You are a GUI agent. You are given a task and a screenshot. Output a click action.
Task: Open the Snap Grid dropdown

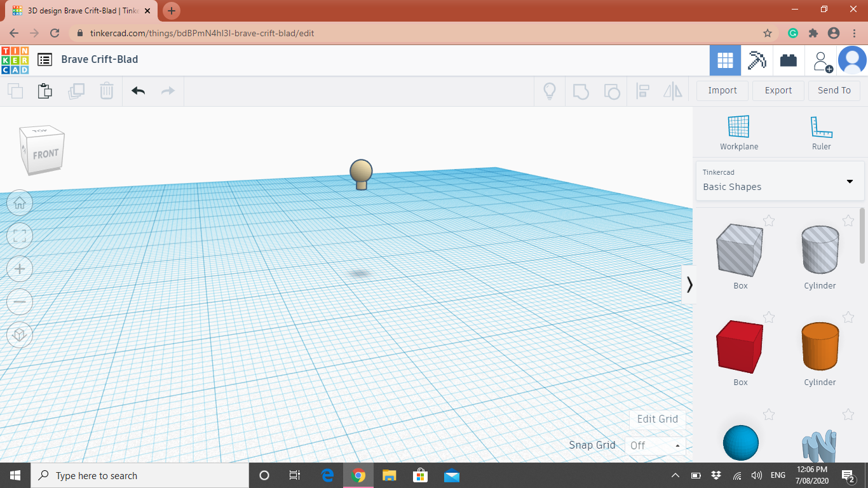[x=655, y=445]
